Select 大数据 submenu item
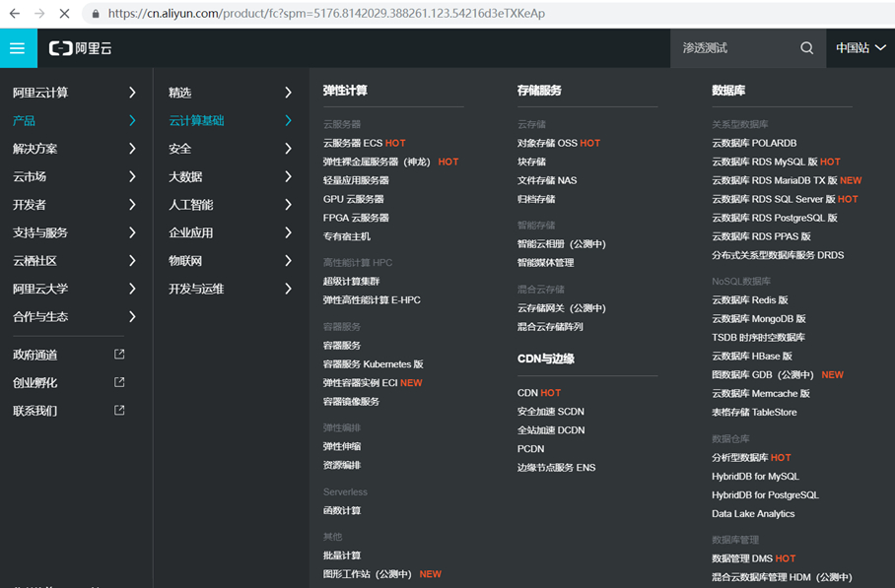The image size is (895, 588). pos(185,177)
